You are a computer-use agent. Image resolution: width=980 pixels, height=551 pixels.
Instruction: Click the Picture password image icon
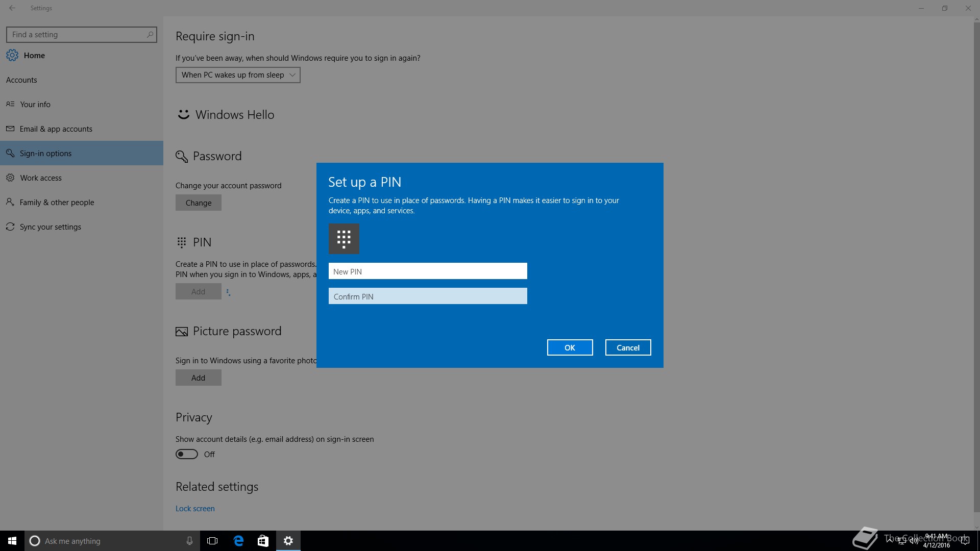point(182,332)
